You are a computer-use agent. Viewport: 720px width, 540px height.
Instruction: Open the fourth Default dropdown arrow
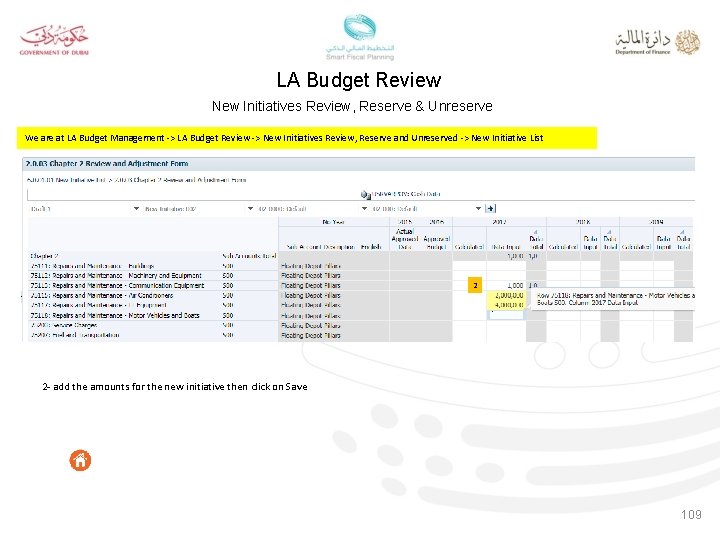(x=478, y=208)
